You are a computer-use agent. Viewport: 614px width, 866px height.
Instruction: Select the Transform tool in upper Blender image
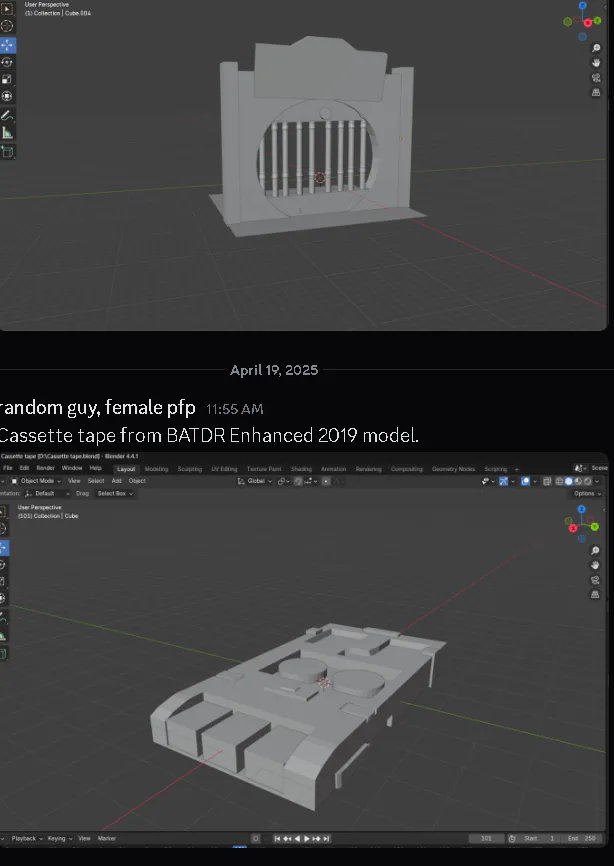tap(7, 96)
